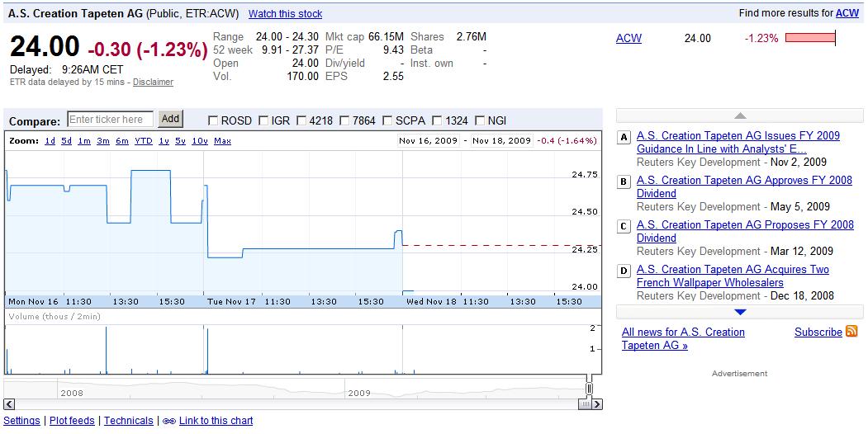This screenshot has width=868, height=434.
Task: Click the chart timeline range slider handle
Action: [589, 388]
